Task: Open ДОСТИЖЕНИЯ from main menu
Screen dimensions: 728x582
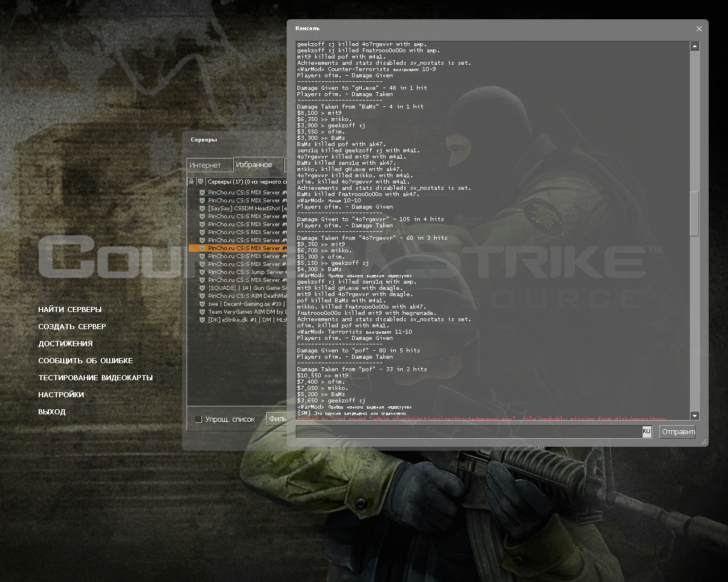Action: 65,344
